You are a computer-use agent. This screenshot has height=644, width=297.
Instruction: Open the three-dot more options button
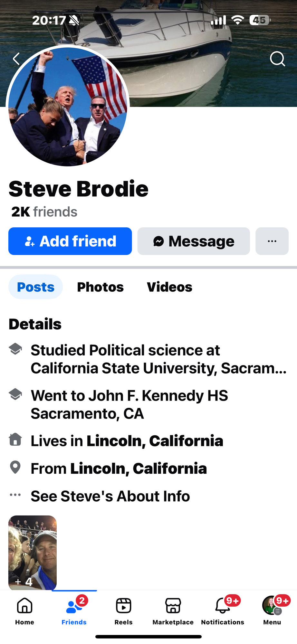(x=272, y=241)
